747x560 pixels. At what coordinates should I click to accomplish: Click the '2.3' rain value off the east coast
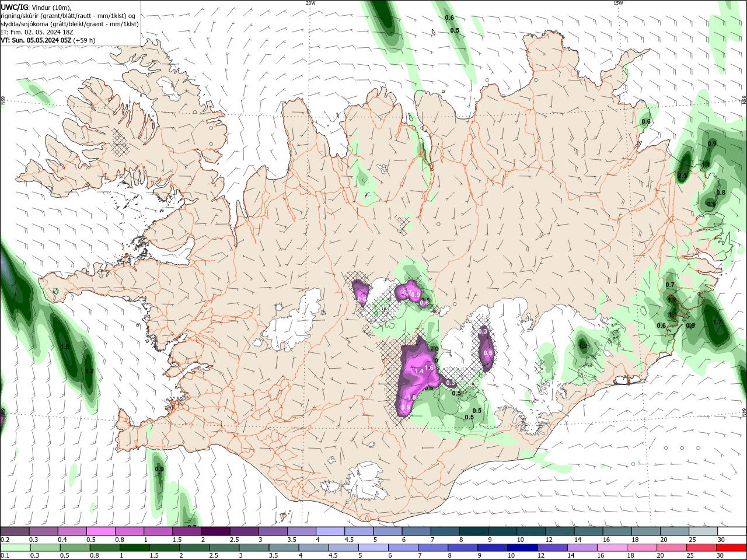coord(682,176)
